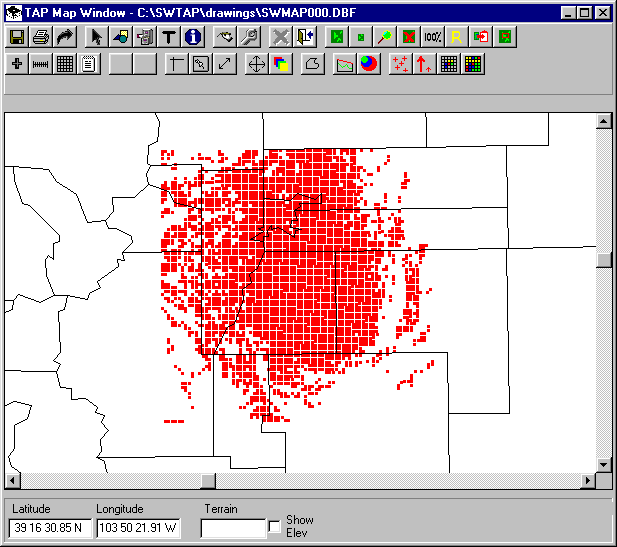
Task: Click the vertical scrollbar down arrow
Action: point(604,465)
